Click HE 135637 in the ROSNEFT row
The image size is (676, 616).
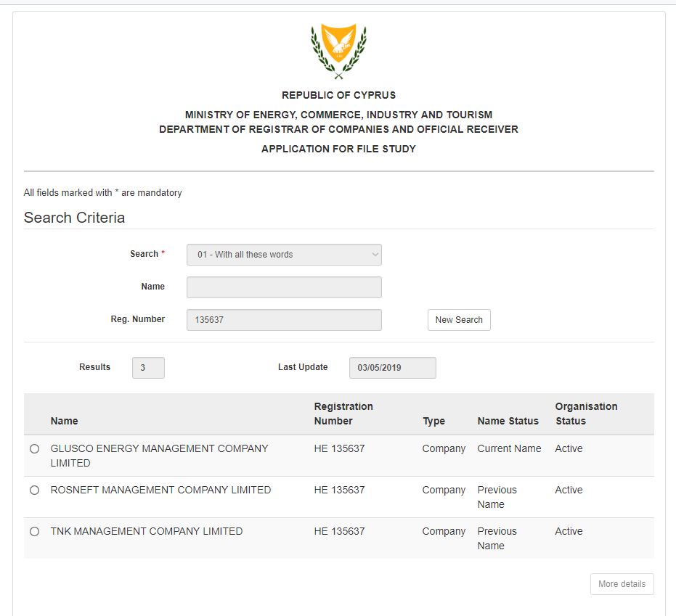tap(339, 490)
